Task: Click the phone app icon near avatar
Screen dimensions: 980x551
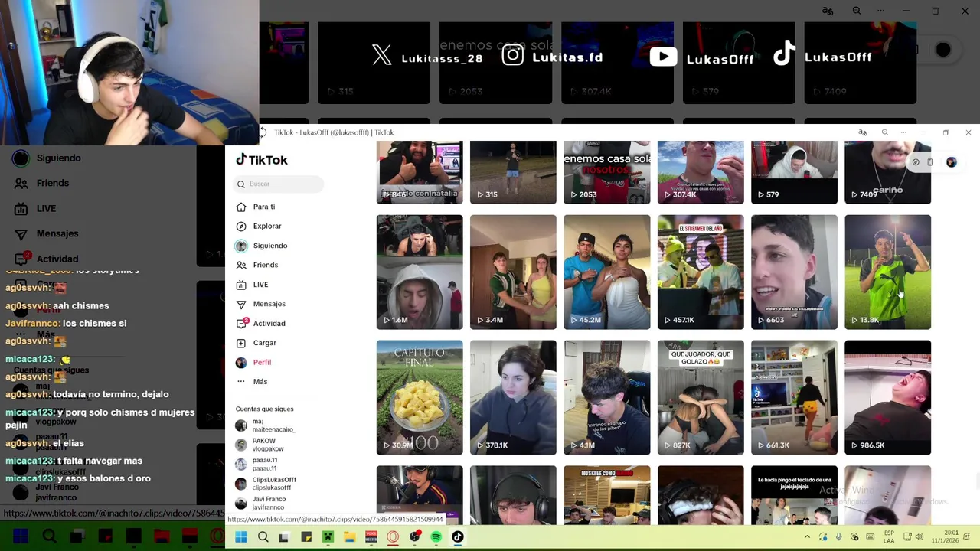Action: pyautogui.click(x=930, y=162)
